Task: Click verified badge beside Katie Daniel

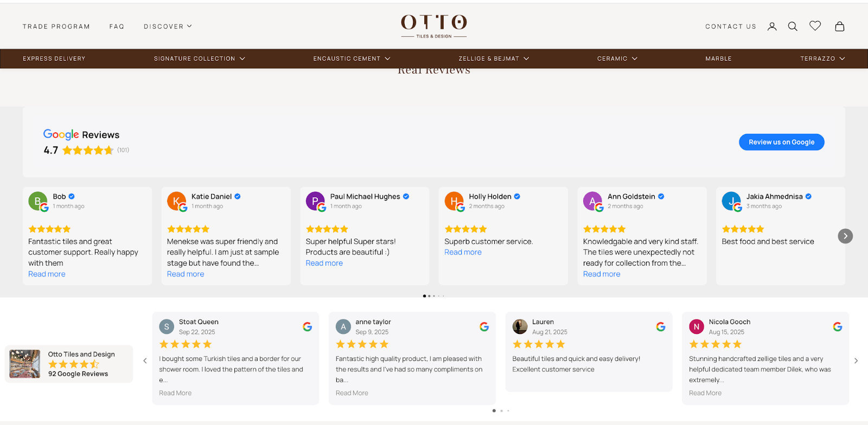Action: click(x=238, y=196)
